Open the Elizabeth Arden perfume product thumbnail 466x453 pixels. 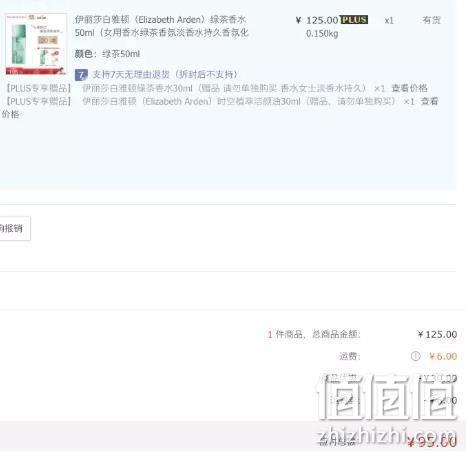point(36,44)
